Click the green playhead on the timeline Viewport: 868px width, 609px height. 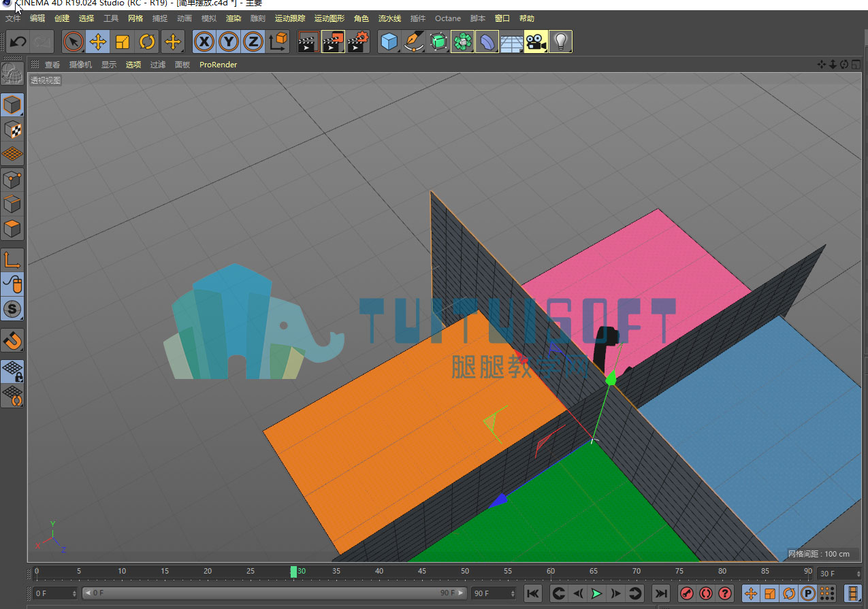[x=293, y=572]
